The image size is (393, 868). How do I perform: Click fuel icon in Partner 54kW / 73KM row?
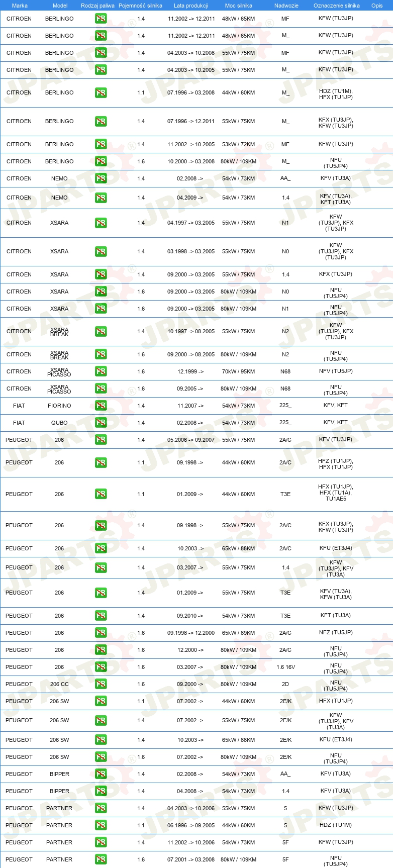click(101, 842)
